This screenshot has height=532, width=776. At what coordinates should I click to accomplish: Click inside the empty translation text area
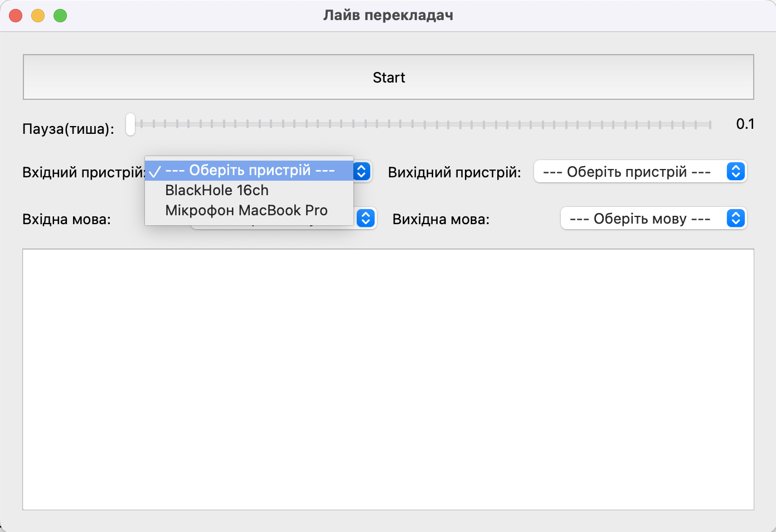(x=388, y=379)
